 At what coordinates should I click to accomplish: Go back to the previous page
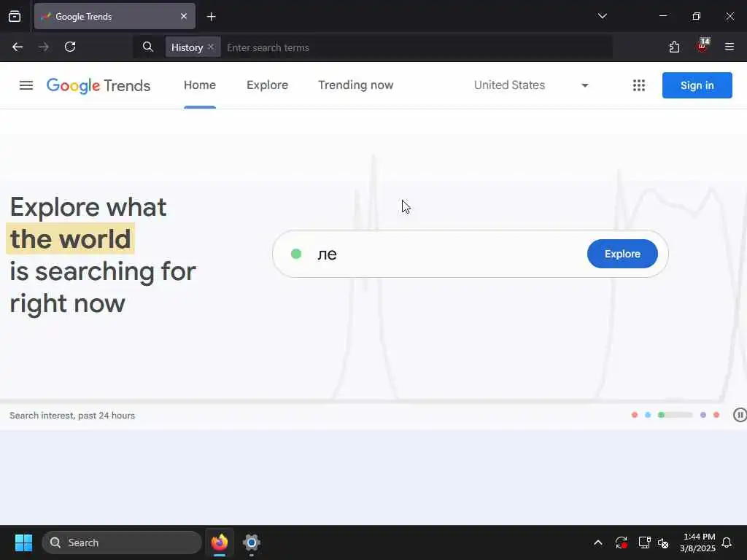click(x=18, y=47)
